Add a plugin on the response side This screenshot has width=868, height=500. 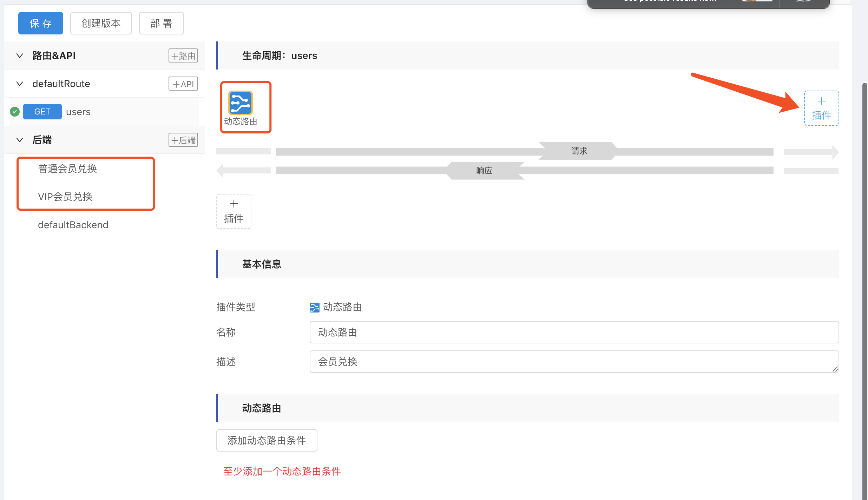[234, 211]
